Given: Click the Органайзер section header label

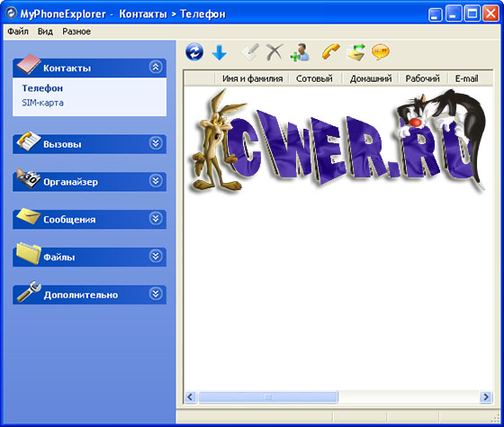Looking at the screenshot, I should (x=71, y=182).
